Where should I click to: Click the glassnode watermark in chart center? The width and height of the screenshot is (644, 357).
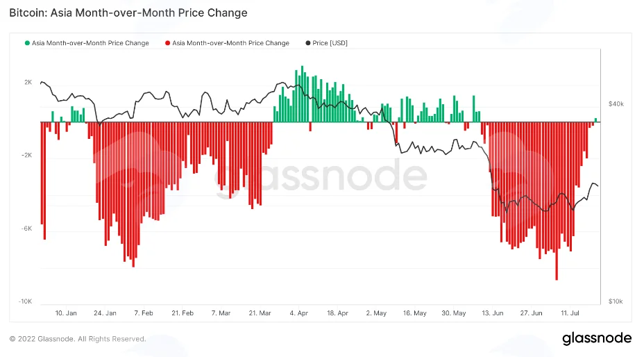click(x=321, y=176)
